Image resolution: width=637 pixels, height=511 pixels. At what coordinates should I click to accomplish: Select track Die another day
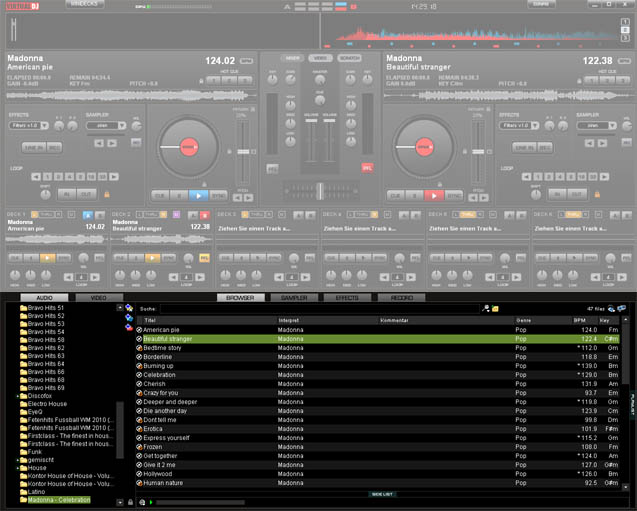click(377, 411)
